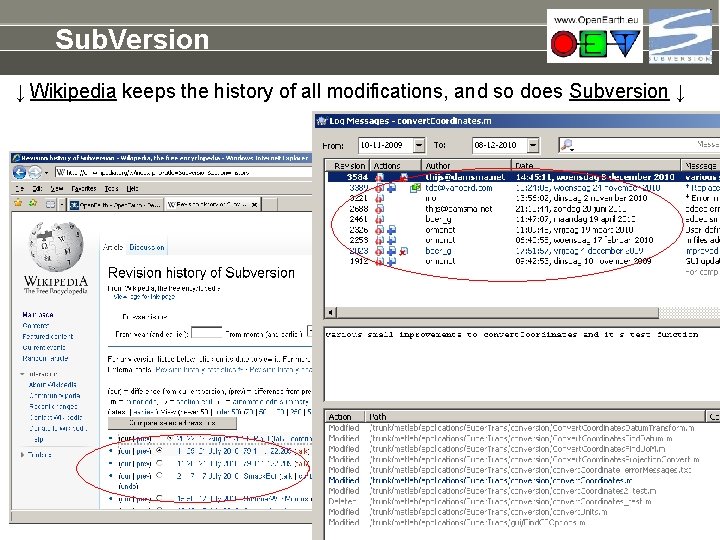Select radio button on the fifth revision row
The image size is (720, 540).
click(159, 498)
